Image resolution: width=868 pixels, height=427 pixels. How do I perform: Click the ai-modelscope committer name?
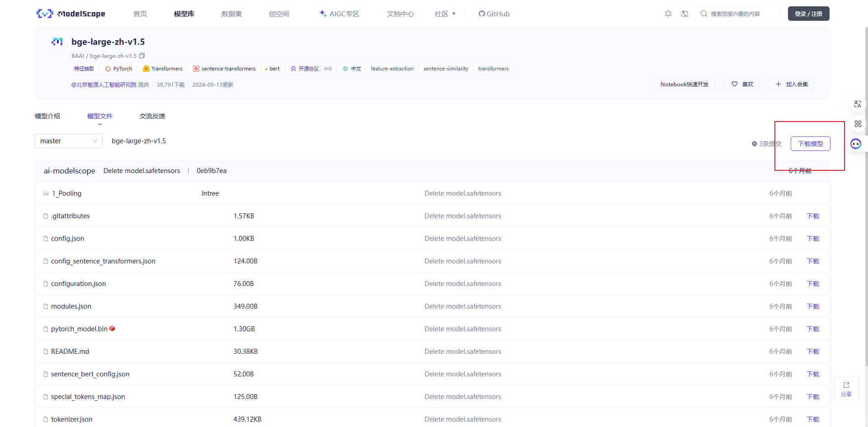pos(69,171)
